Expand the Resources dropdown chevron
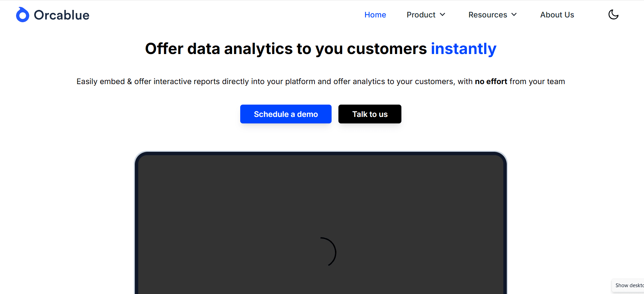Image resolution: width=644 pixels, height=294 pixels. pyautogui.click(x=514, y=15)
